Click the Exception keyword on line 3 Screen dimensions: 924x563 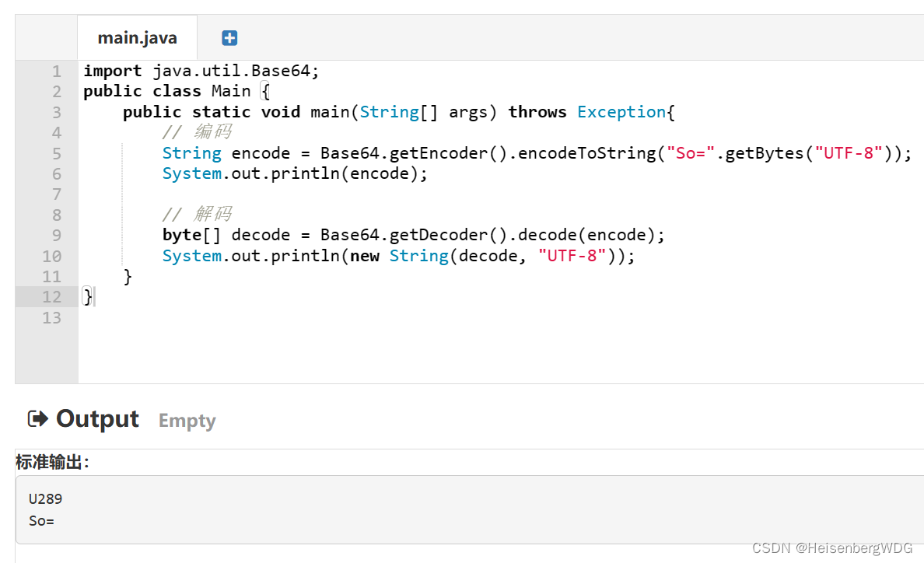point(621,111)
